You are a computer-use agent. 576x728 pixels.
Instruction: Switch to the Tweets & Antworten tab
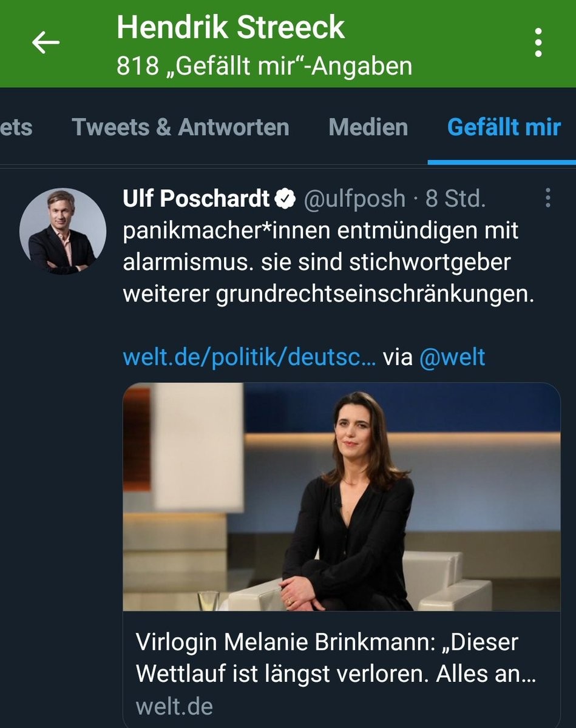[180, 127]
